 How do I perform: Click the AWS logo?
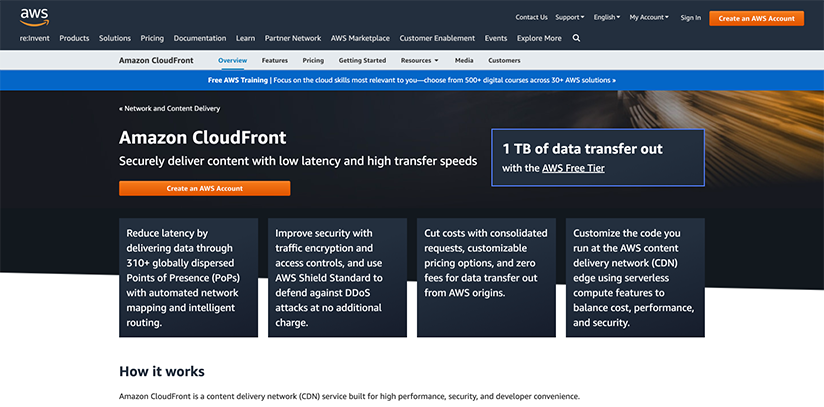[34, 17]
